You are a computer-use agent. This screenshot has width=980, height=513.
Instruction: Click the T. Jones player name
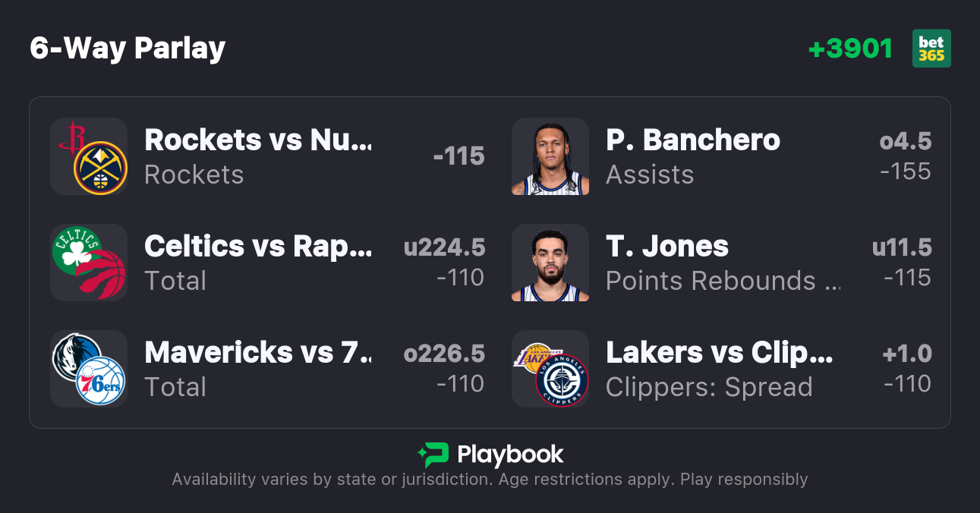(x=667, y=246)
